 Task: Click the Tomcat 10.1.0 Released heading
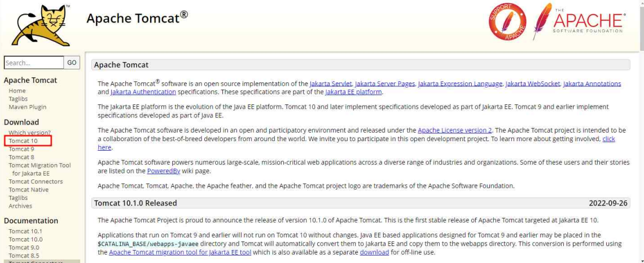(135, 203)
